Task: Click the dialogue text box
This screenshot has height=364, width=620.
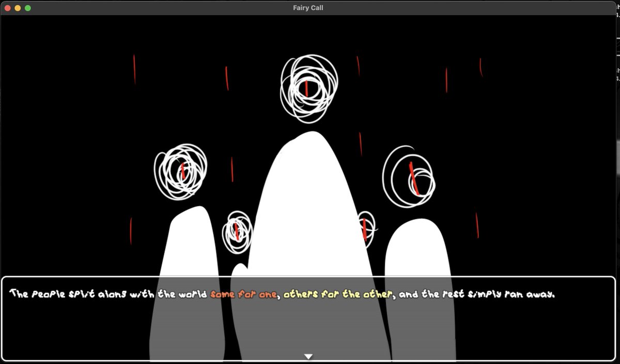Action: click(x=308, y=319)
